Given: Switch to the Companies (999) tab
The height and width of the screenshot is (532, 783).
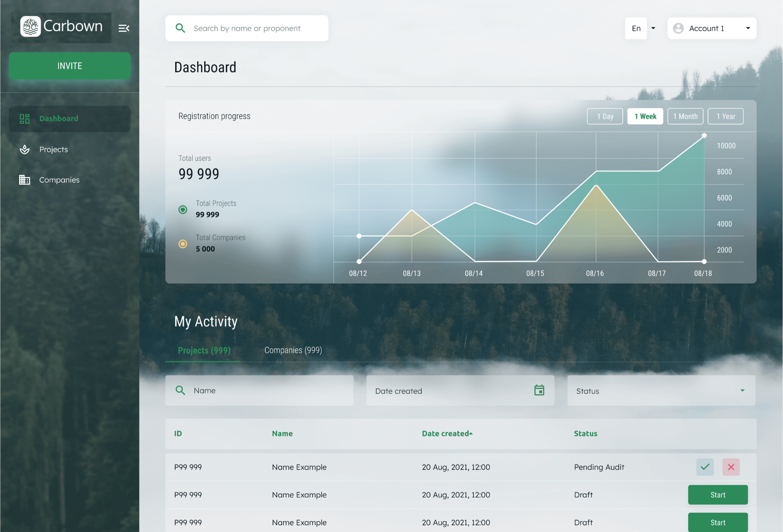Looking at the screenshot, I should click(x=293, y=350).
